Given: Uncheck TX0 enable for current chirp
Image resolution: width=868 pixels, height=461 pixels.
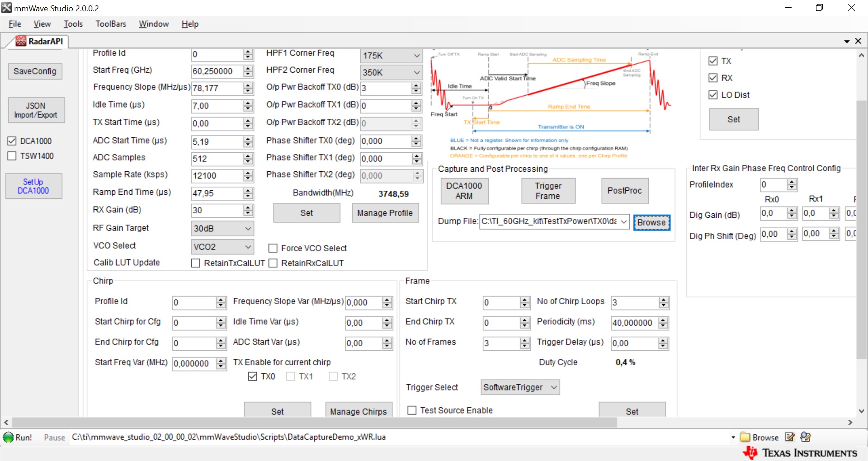Looking at the screenshot, I should click(x=253, y=376).
